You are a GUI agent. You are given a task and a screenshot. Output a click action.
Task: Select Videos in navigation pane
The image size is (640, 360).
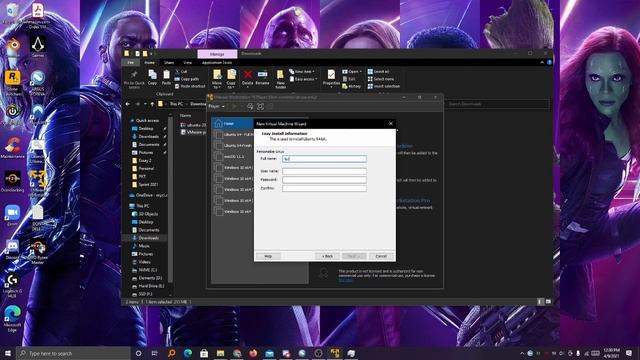tap(141, 262)
